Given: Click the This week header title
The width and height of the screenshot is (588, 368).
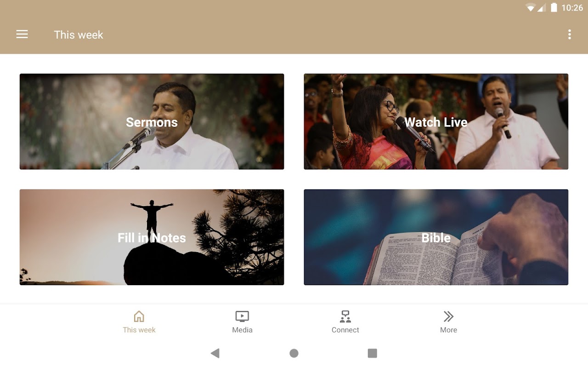Looking at the screenshot, I should (x=79, y=35).
